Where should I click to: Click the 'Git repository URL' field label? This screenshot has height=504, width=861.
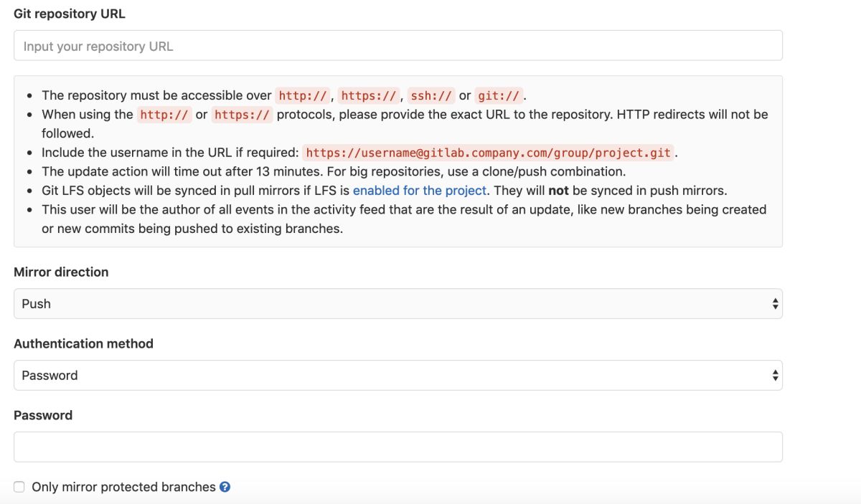tap(70, 14)
